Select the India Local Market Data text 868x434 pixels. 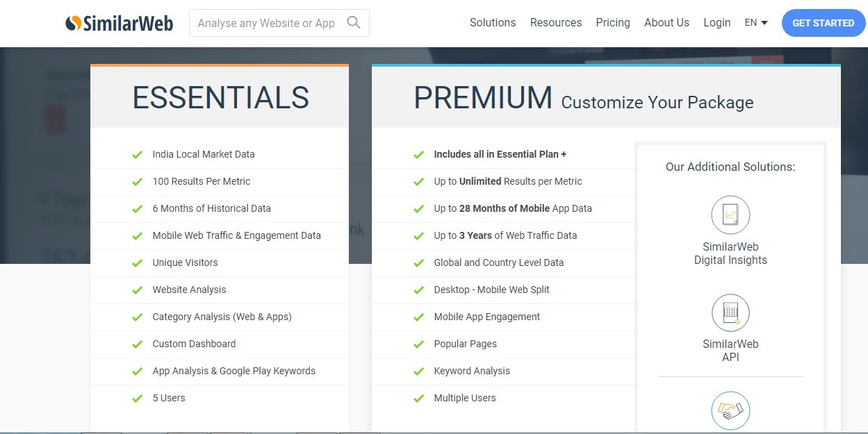[x=204, y=154]
